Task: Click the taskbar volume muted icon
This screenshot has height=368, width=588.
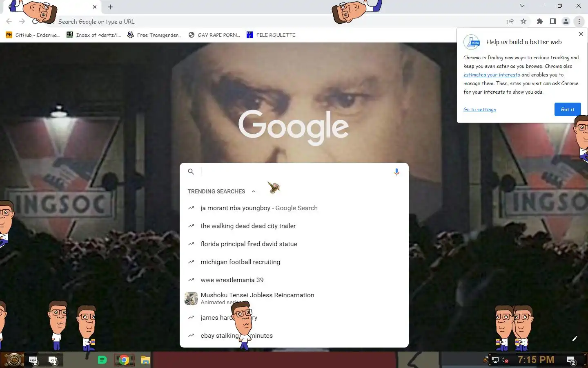Action: pos(505,360)
